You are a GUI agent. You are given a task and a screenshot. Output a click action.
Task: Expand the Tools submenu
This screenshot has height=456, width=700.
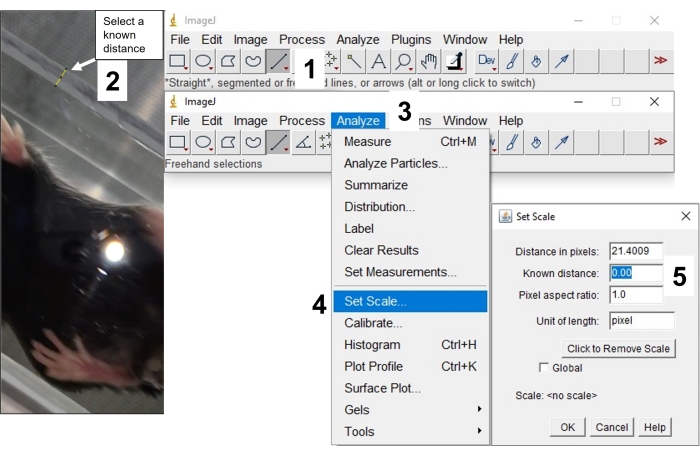point(410,431)
